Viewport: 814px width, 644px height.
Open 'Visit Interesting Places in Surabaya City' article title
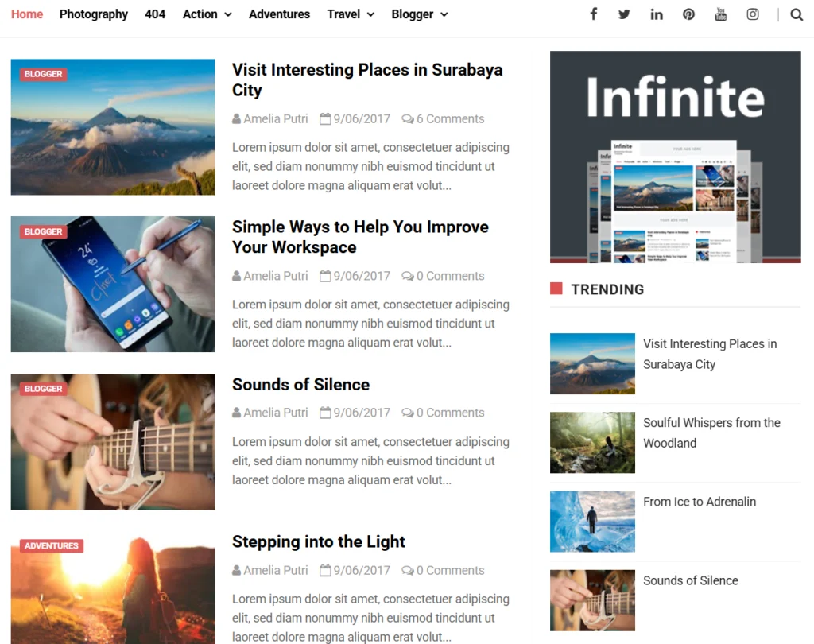[x=367, y=80]
